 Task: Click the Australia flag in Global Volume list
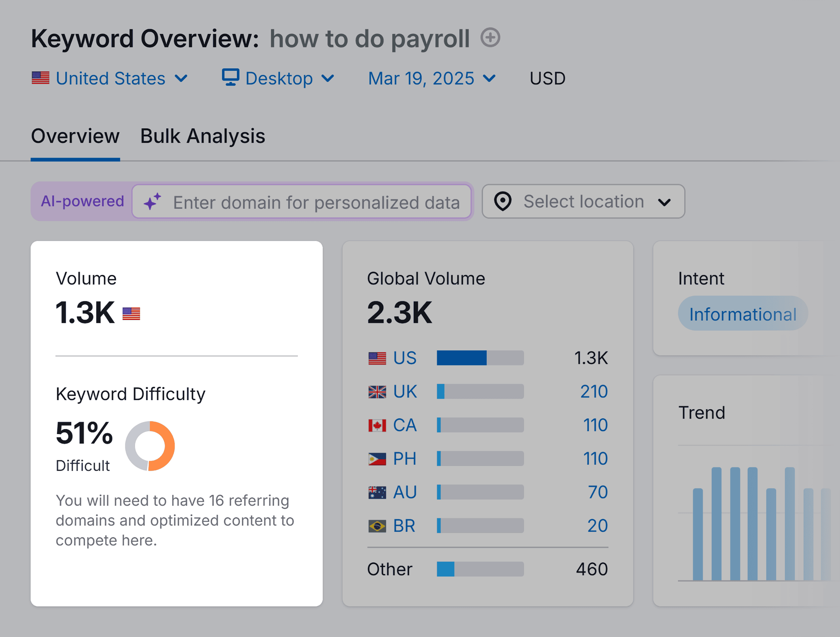377,493
